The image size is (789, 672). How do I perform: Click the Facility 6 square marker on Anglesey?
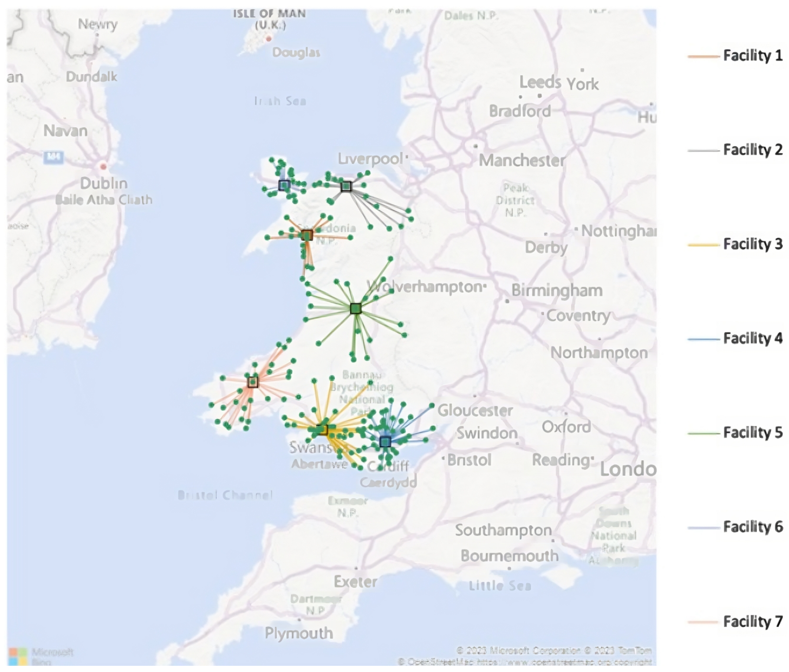[284, 185]
